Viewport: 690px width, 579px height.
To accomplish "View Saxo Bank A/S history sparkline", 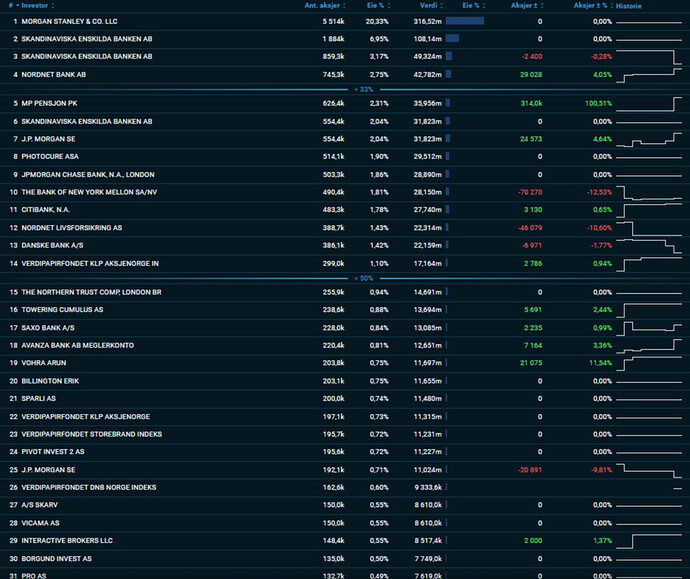I will [649, 328].
